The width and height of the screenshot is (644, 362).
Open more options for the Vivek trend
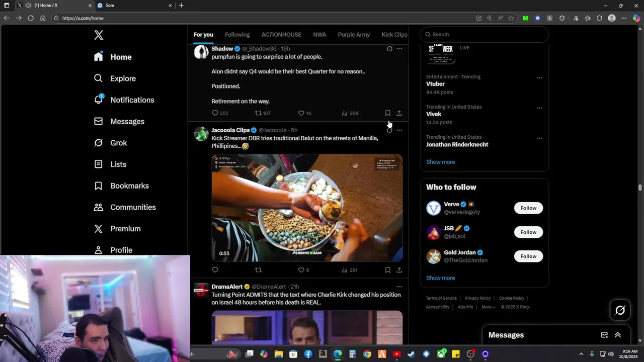click(x=539, y=108)
